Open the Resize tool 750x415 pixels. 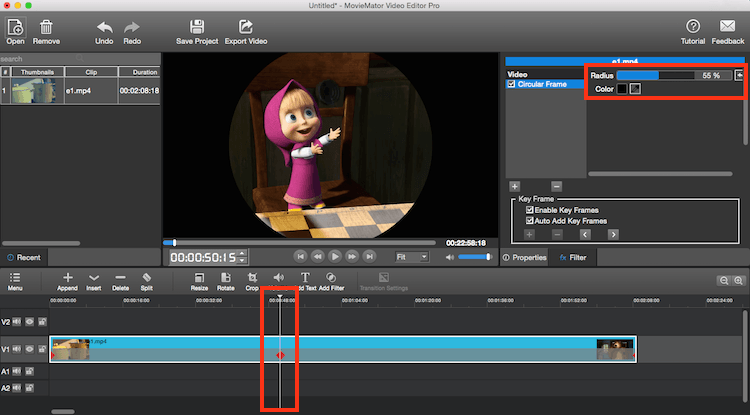pyautogui.click(x=199, y=282)
